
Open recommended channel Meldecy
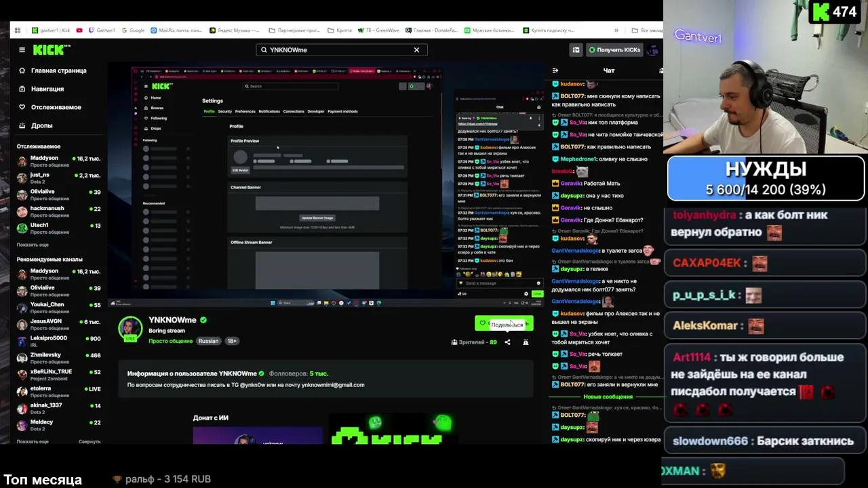[59, 425]
